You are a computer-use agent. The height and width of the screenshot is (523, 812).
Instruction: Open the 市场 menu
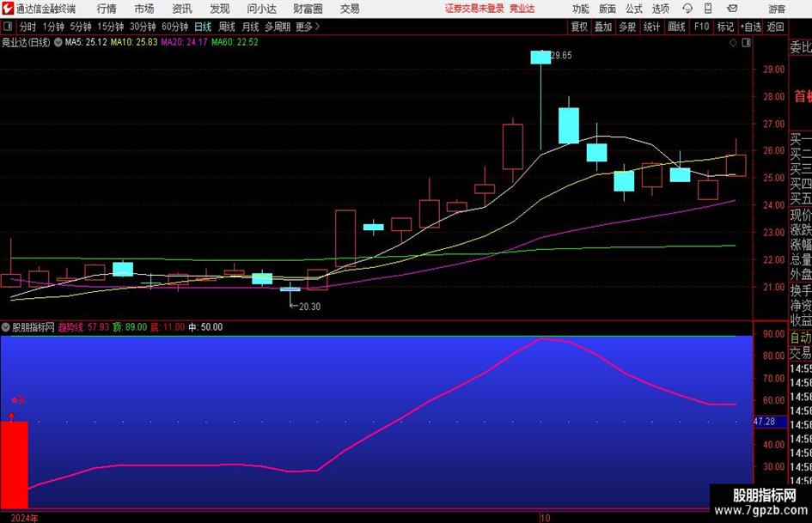tap(144, 9)
